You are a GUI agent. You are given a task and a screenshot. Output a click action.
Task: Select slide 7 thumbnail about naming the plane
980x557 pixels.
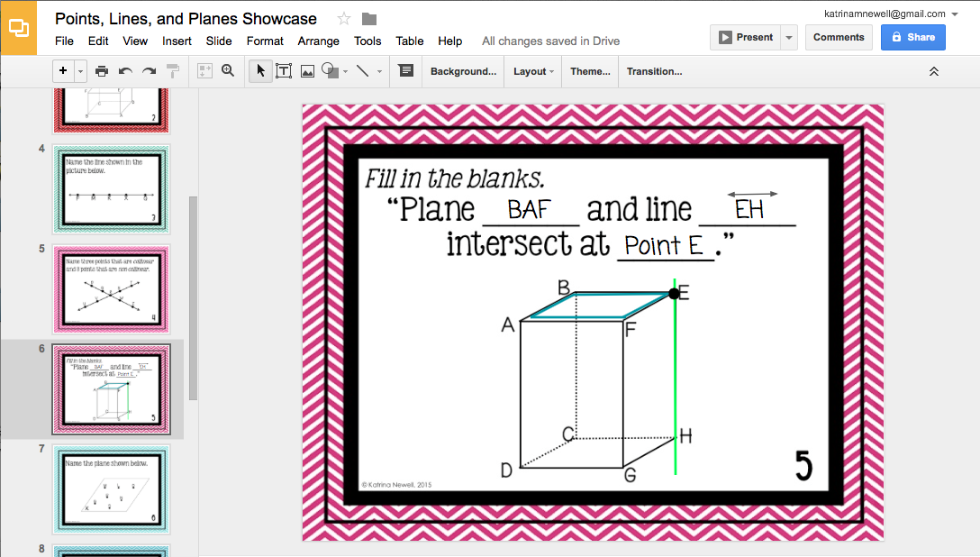point(112,489)
